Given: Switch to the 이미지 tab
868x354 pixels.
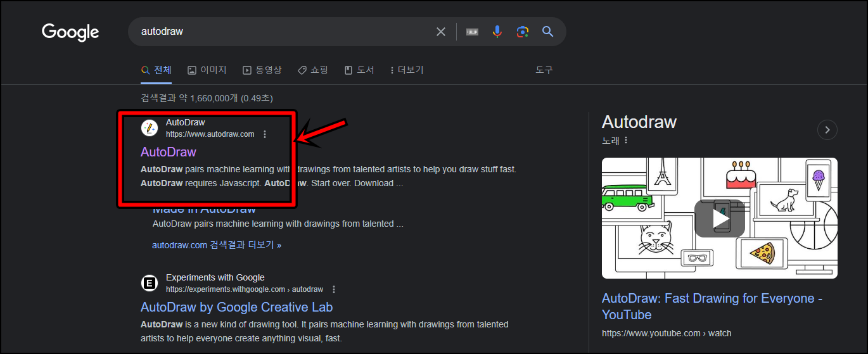Looking at the screenshot, I should 207,70.
